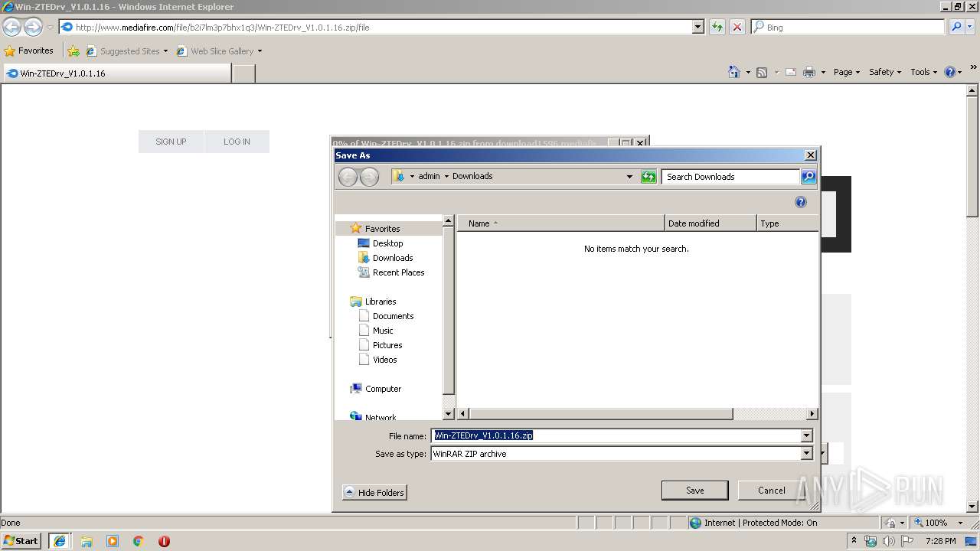Click the Save button
Screen dimensions: 980x551
(694, 491)
